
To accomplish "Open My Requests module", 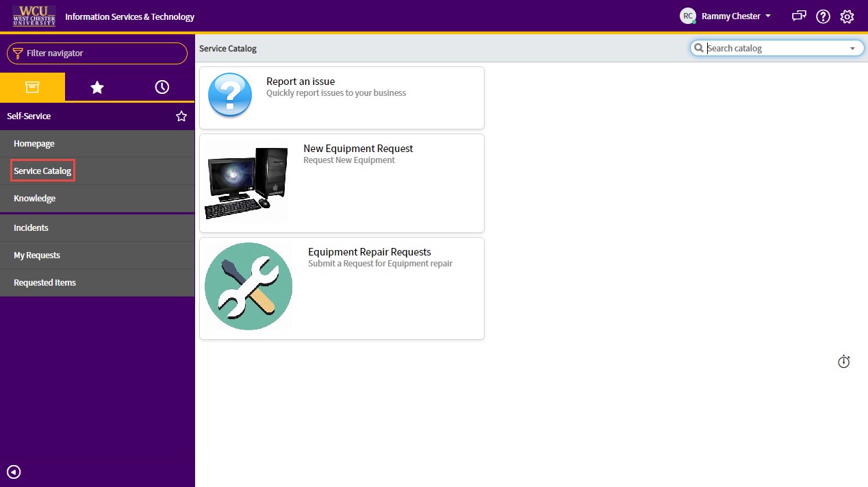I will click(x=97, y=255).
